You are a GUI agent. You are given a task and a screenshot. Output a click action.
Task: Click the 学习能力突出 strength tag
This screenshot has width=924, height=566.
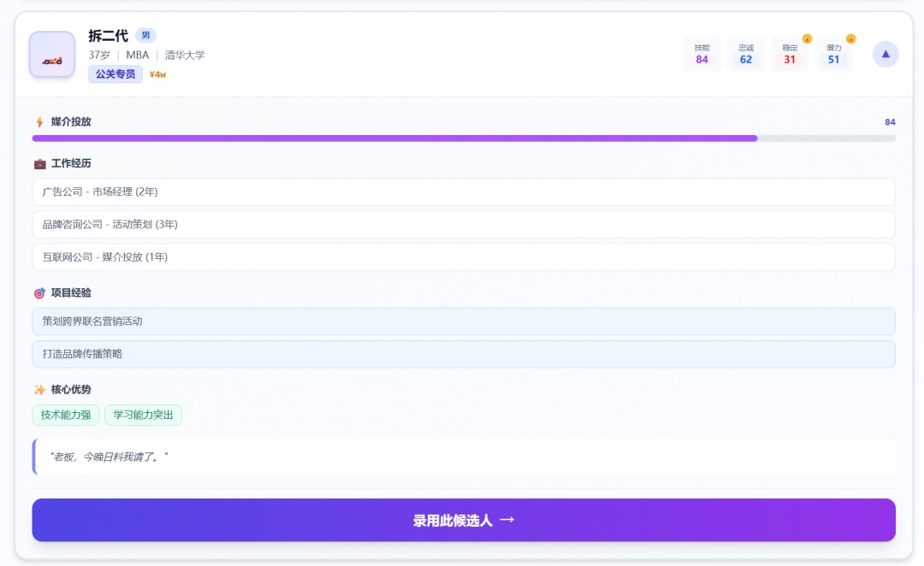point(143,415)
